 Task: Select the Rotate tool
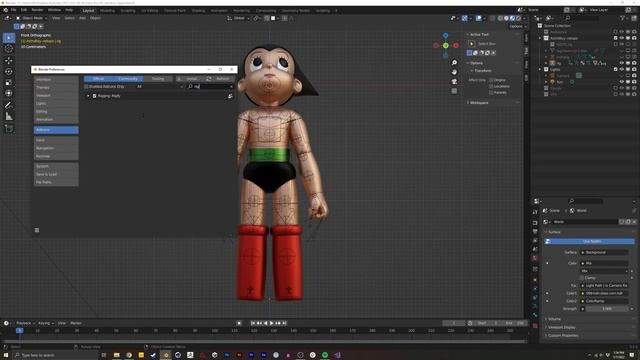pos(9,71)
